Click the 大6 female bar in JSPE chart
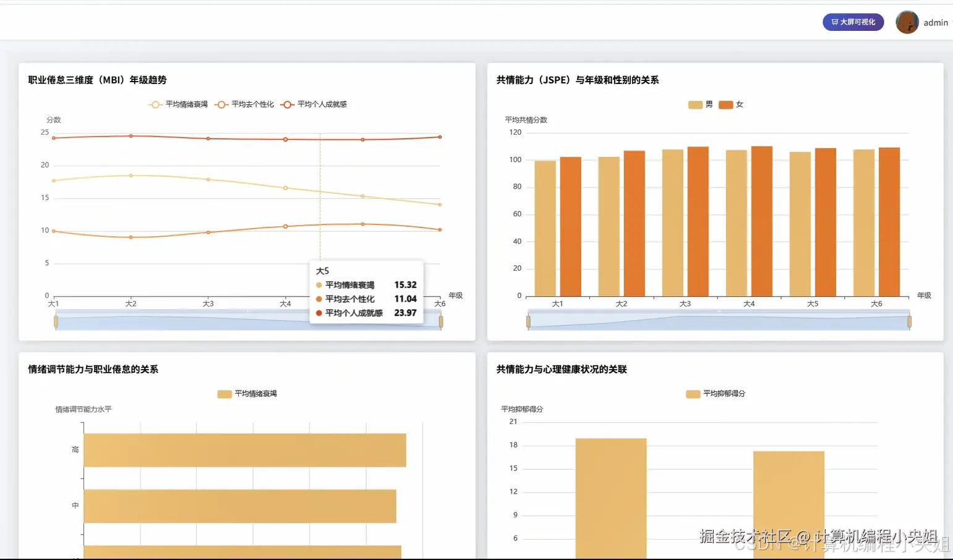 pyautogui.click(x=889, y=222)
